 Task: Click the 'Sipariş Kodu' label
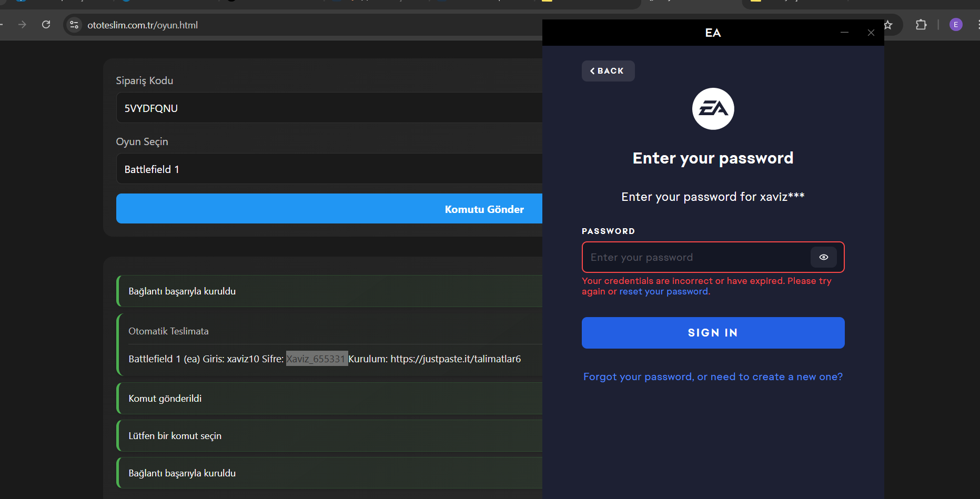[145, 80]
